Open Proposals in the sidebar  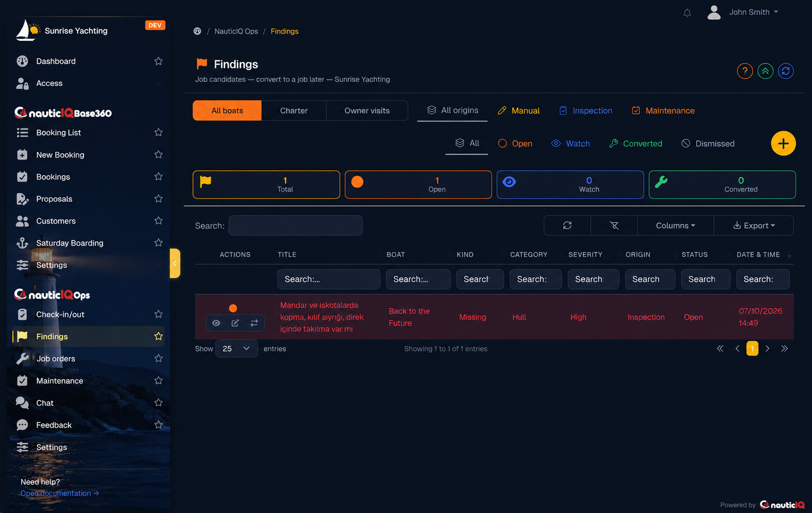pos(54,199)
